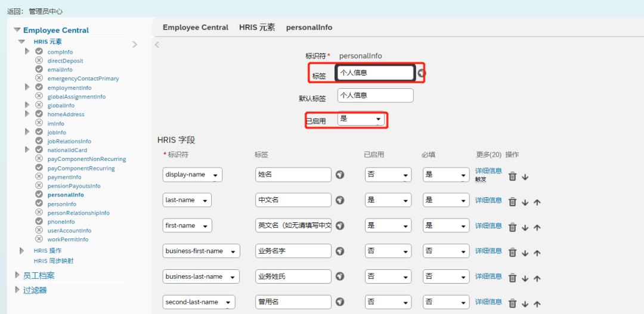Open business-first-name identifier dropdown
The height and width of the screenshot is (314, 644).
click(x=202, y=251)
